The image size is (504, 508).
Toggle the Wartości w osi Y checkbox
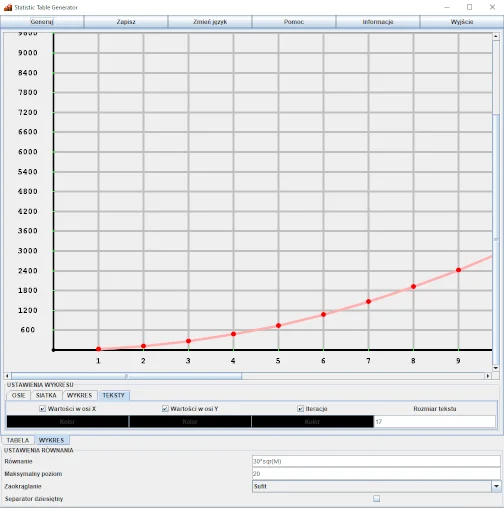165,409
